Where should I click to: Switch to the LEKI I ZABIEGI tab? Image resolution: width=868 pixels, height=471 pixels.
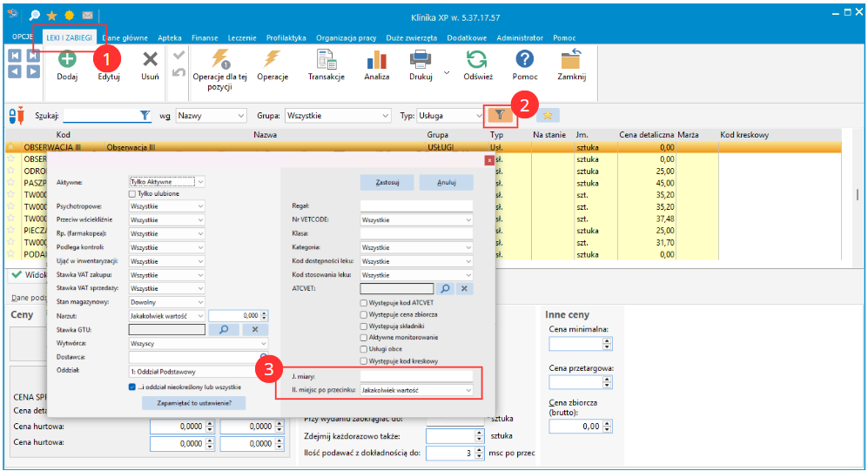70,38
